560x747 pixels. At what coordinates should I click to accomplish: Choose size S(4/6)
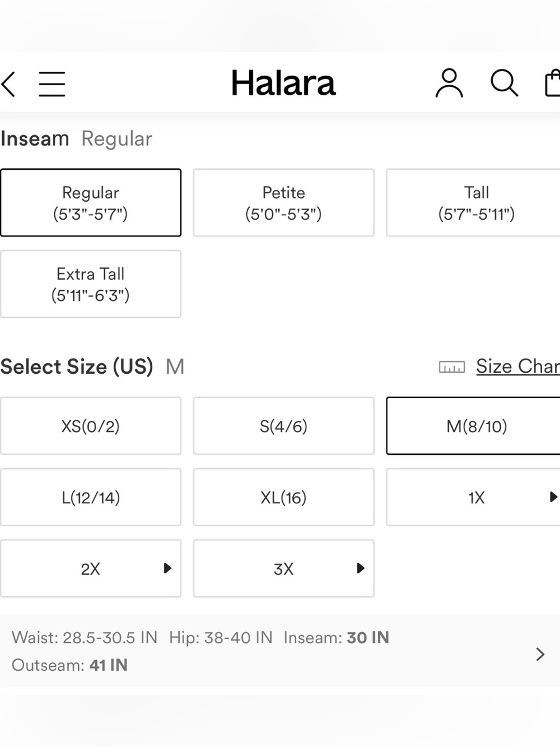[x=284, y=426]
